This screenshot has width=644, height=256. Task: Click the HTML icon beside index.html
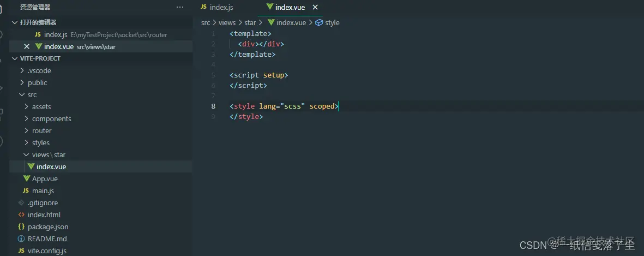click(x=21, y=215)
